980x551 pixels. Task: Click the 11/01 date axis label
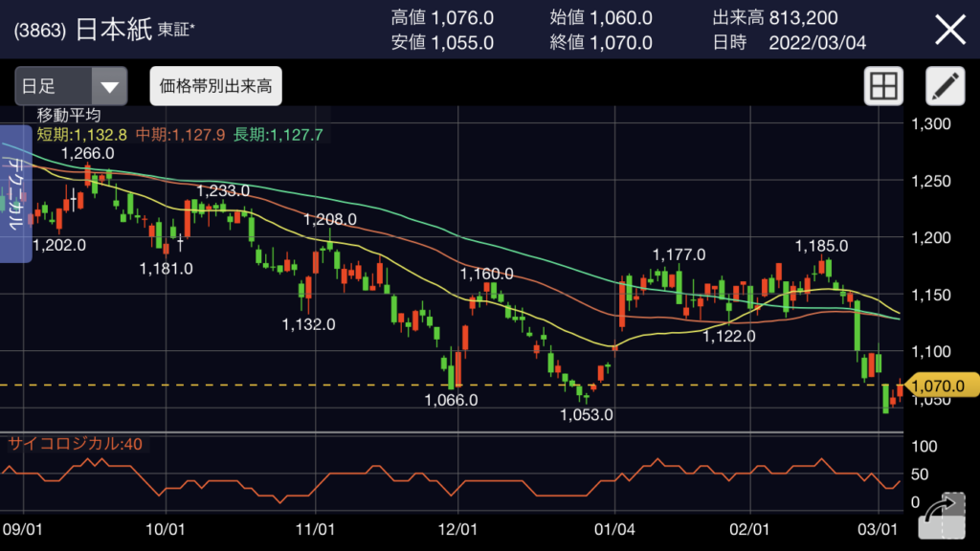click(315, 530)
